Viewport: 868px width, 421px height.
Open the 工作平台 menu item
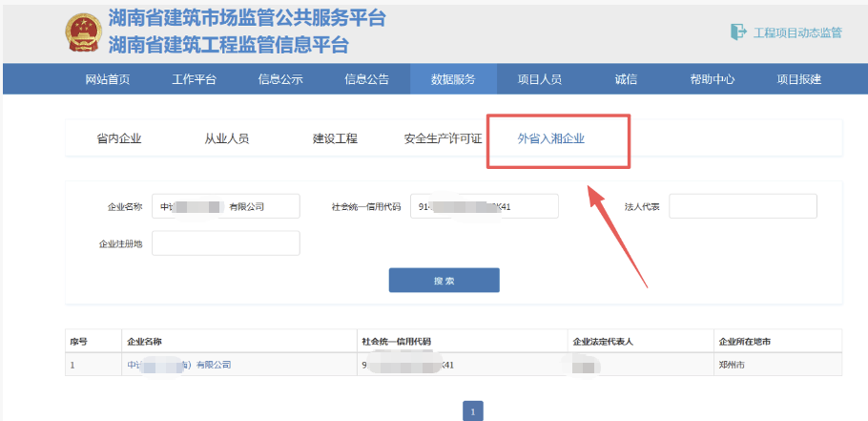pos(194,79)
